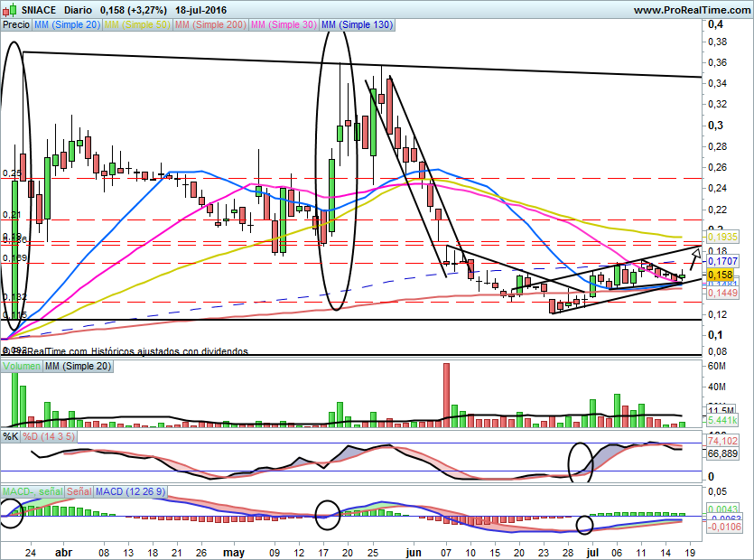The image size is (754, 560).
Task: Select the MM (Simple 20) price label
Action: click(68, 25)
